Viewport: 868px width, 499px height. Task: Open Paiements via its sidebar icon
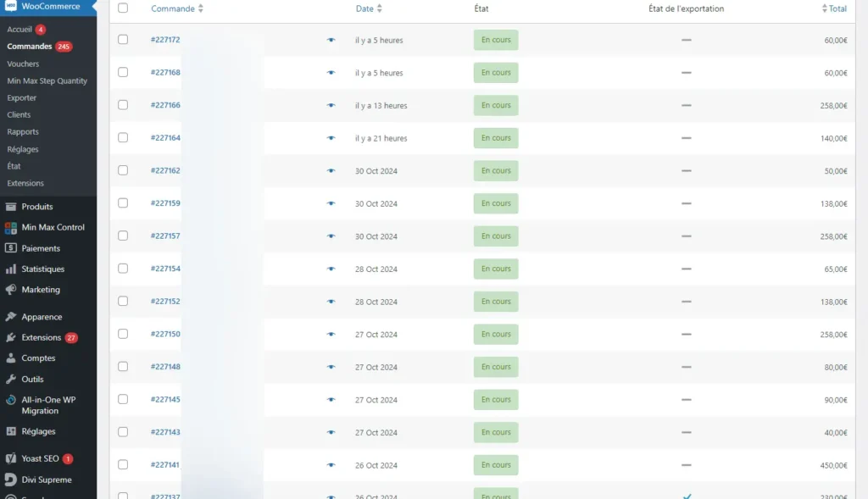(10, 248)
